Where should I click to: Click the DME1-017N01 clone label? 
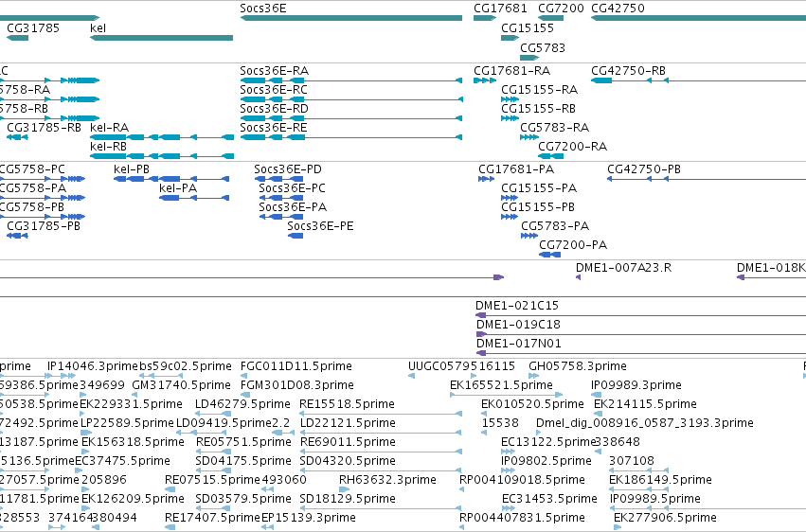pos(519,344)
